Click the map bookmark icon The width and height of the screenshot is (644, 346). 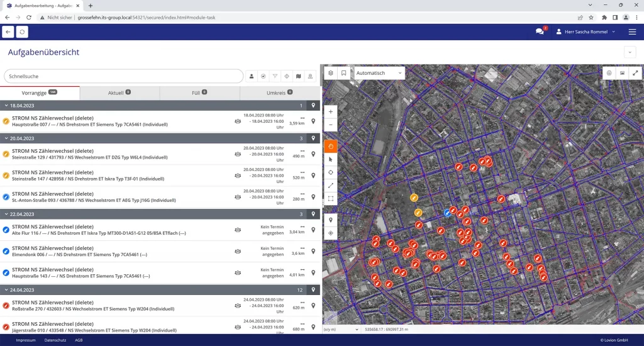344,73
